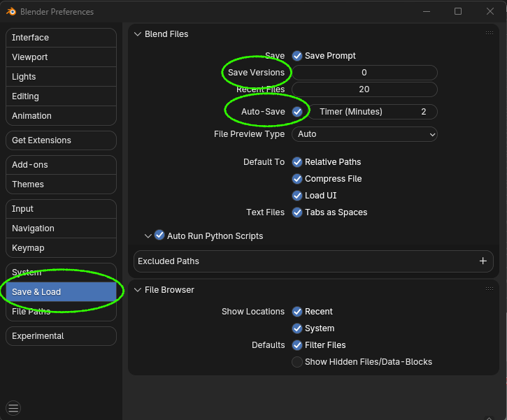Image resolution: width=507 pixels, height=420 pixels.
Task: Collapse Auto Run Python Scripts subpanel
Action: pyautogui.click(x=148, y=236)
